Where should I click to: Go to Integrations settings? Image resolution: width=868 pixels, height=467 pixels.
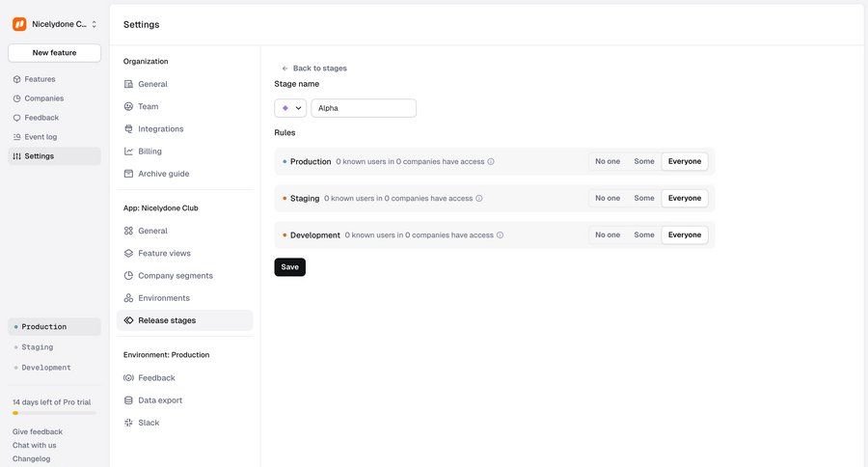[x=185, y=129]
